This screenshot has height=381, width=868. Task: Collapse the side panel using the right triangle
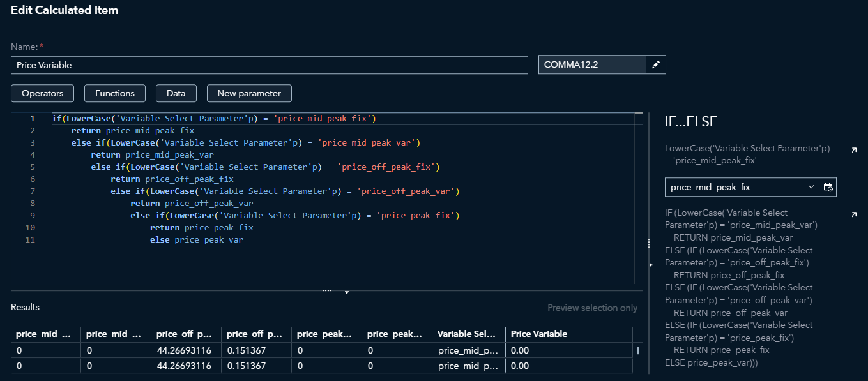[651, 264]
